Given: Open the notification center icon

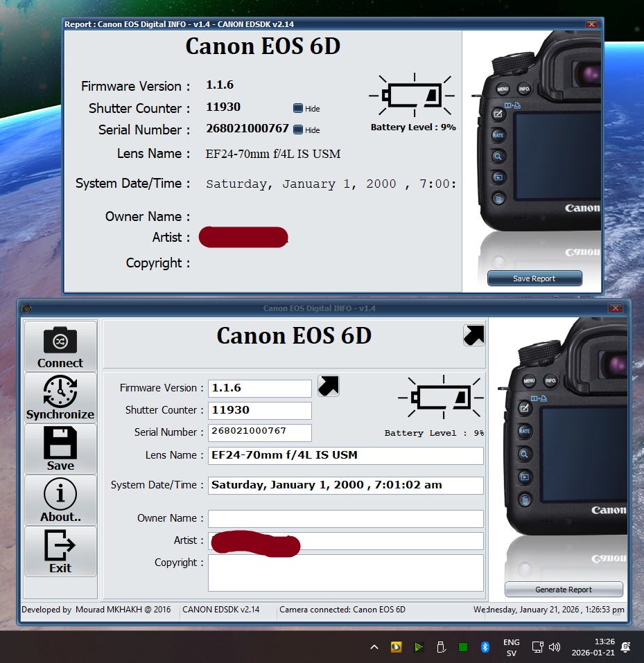Looking at the screenshot, I should tap(625, 647).
